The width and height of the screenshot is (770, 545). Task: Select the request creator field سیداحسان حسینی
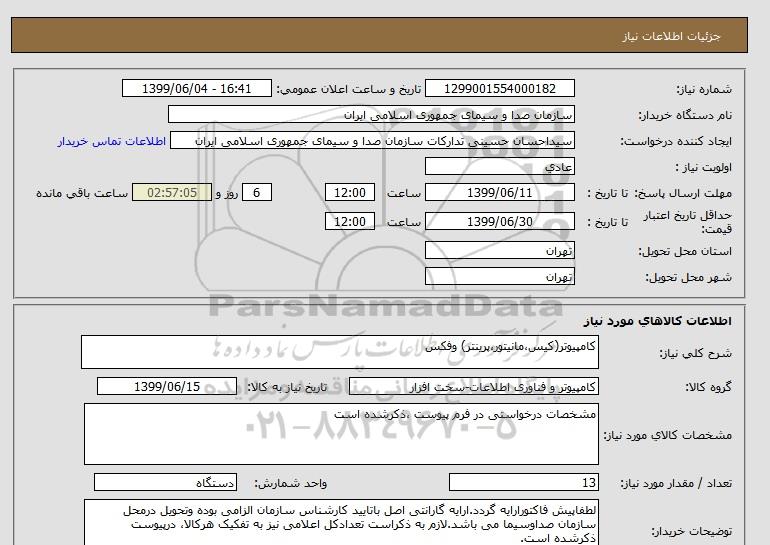tap(372, 141)
